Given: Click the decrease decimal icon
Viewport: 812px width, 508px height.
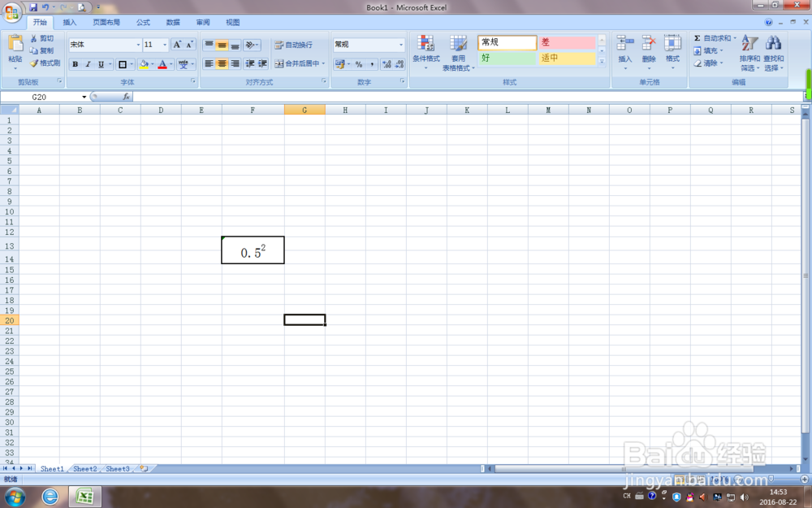Looking at the screenshot, I should (x=400, y=63).
